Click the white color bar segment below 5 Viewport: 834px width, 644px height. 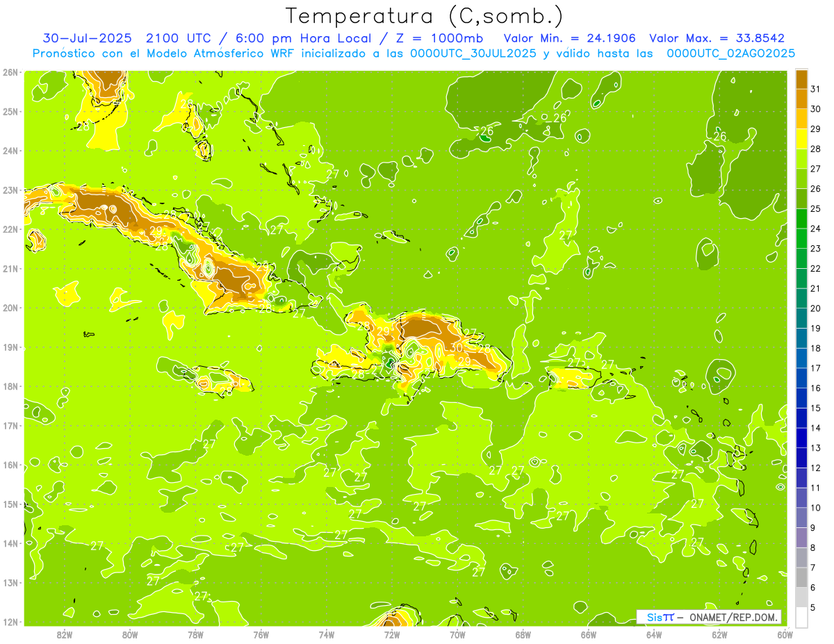click(801, 617)
